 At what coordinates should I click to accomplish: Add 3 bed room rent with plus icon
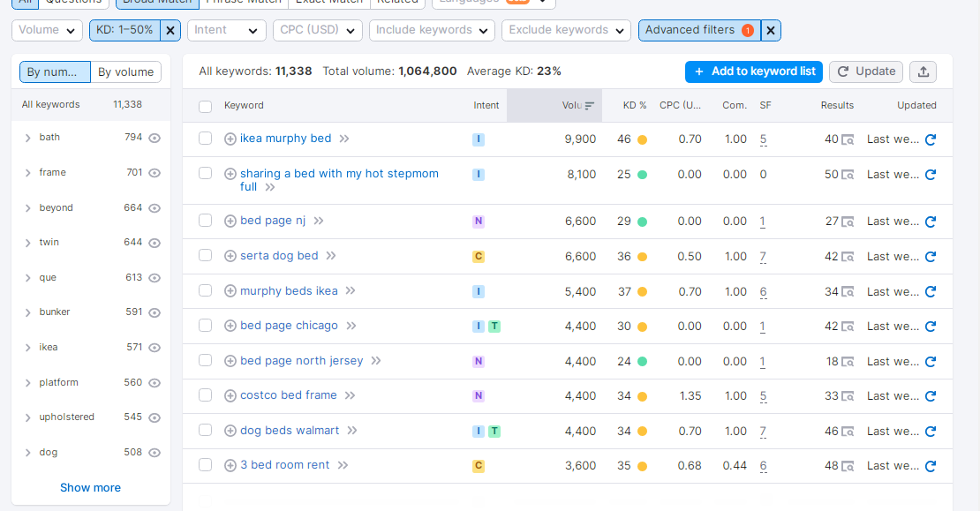(x=230, y=465)
